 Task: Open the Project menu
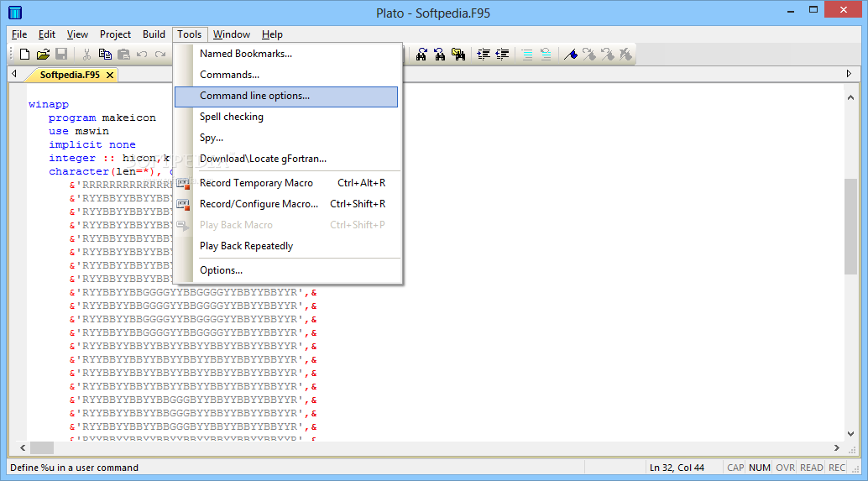pos(115,34)
